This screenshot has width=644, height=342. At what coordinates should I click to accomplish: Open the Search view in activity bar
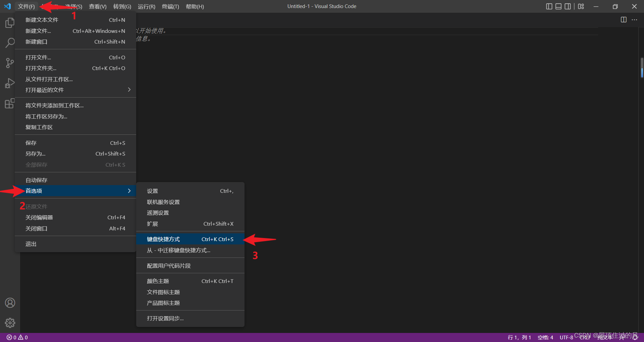(10, 43)
